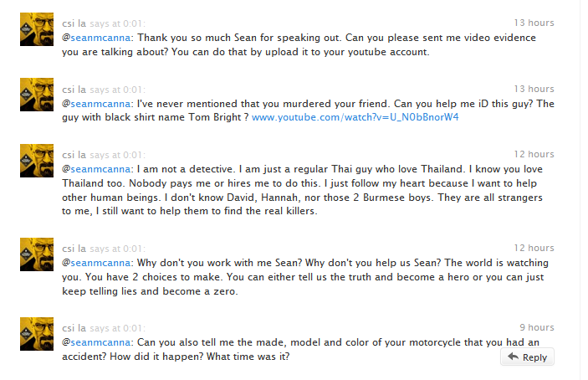Open the 'csi la' username on the 'world is watching' comment
588x380 pixels.
tap(74, 248)
